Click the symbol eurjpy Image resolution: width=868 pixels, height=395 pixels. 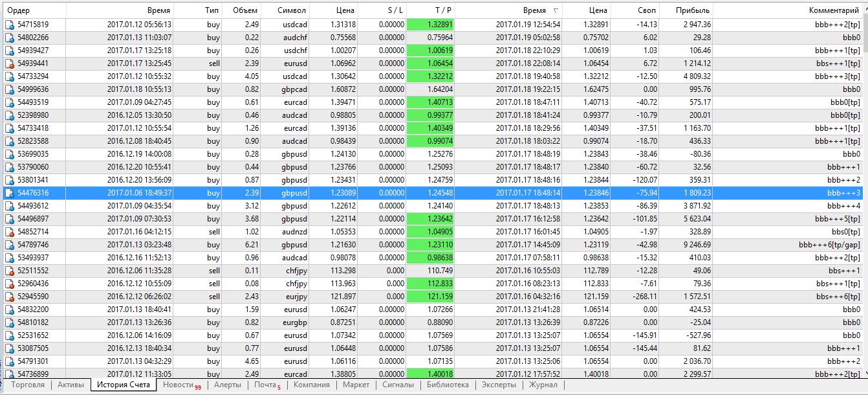[x=296, y=297]
